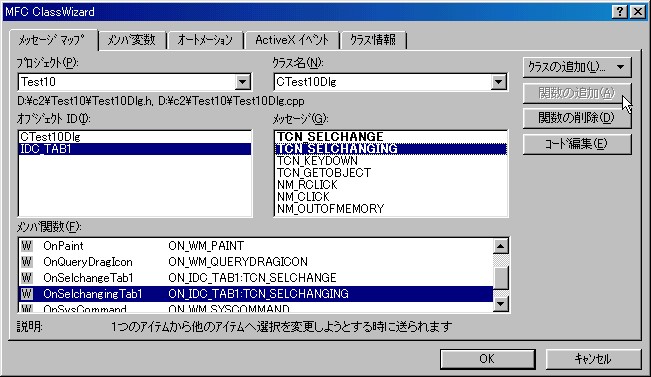The width and height of the screenshot is (651, 377).
Task: Open the クラス情報 tab
Action: [x=373, y=40]
